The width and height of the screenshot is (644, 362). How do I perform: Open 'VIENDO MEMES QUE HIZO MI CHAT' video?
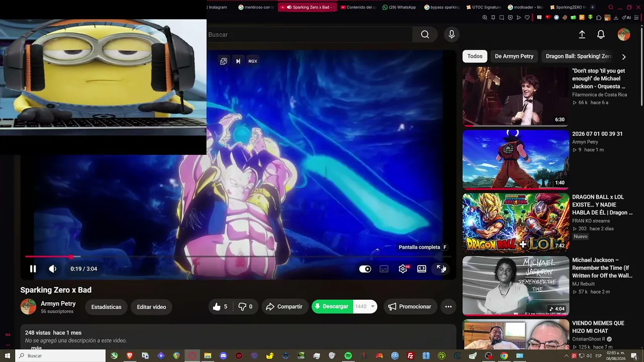(598, 327)
